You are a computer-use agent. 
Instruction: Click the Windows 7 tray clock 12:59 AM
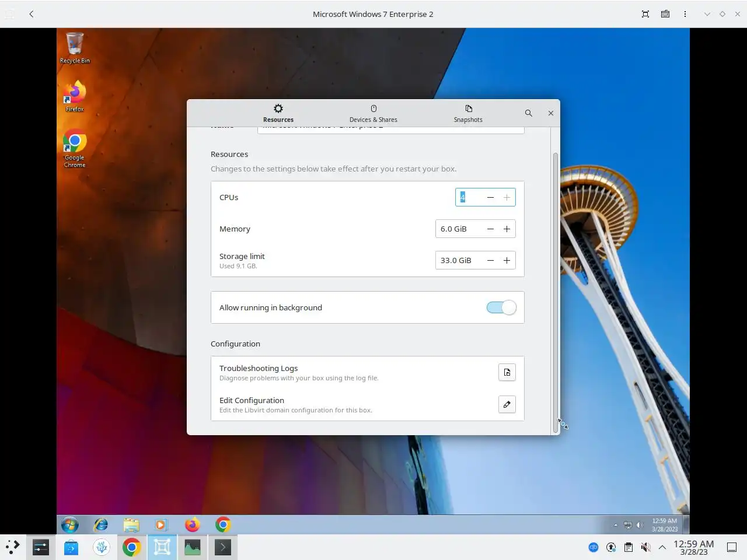[x=665, y=525]
